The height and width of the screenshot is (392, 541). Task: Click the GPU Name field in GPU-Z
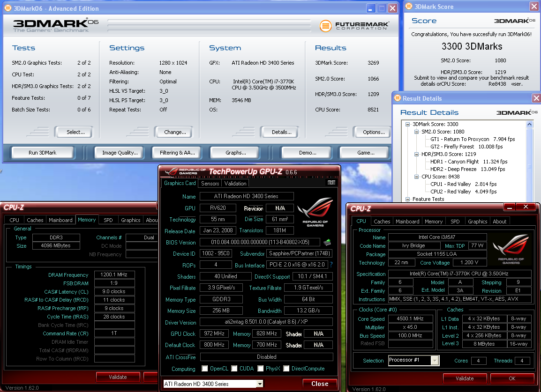[246, 196]
